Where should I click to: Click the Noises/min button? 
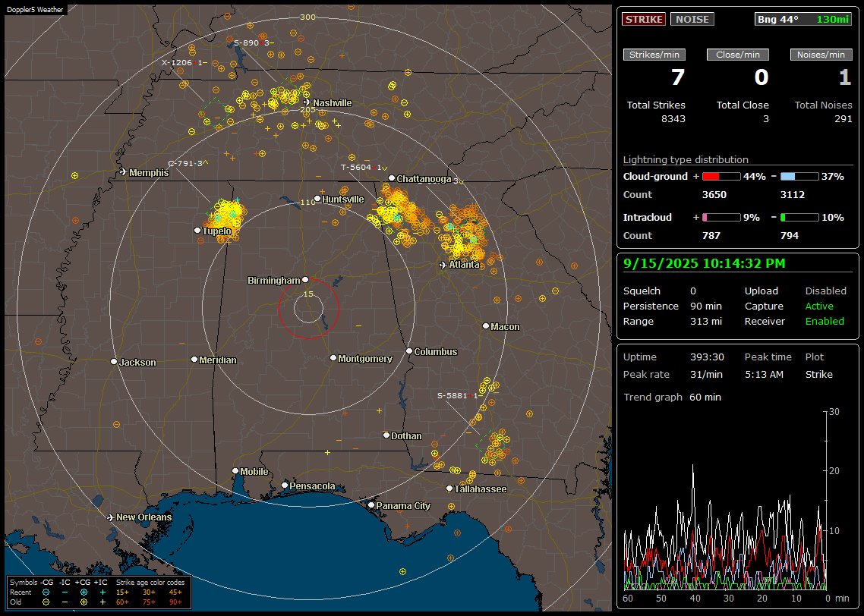click(x=821, y=55)
